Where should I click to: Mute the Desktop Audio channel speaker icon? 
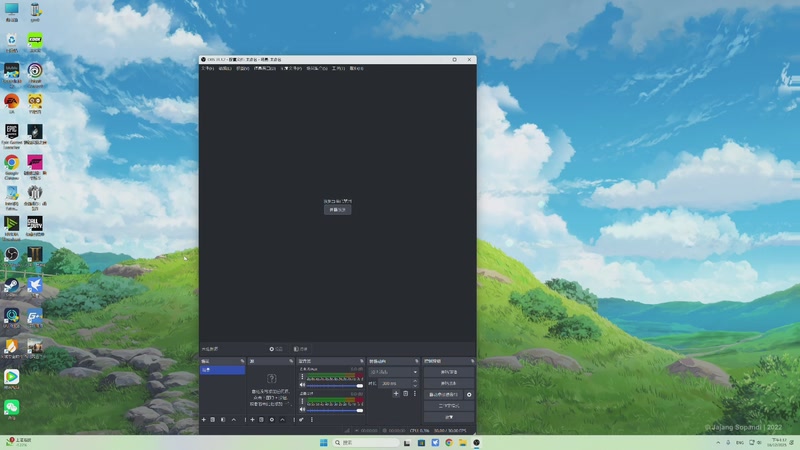coord(302,409)
